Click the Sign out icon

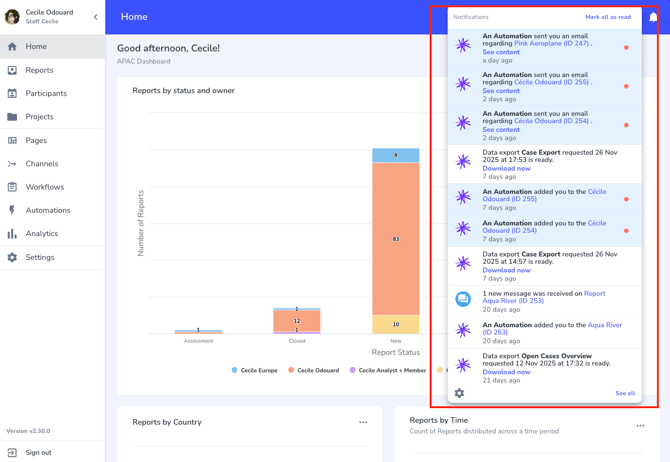12,452
